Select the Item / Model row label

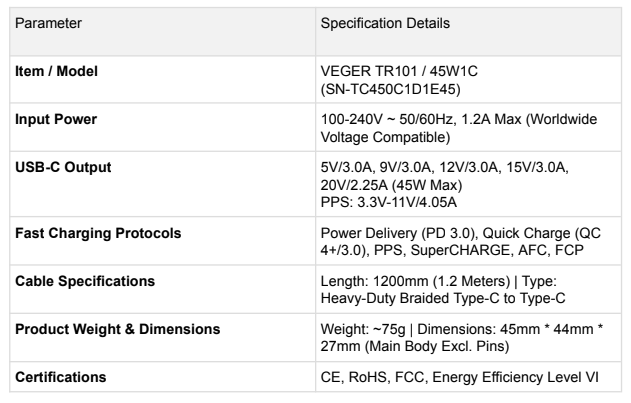pos(56,71)
